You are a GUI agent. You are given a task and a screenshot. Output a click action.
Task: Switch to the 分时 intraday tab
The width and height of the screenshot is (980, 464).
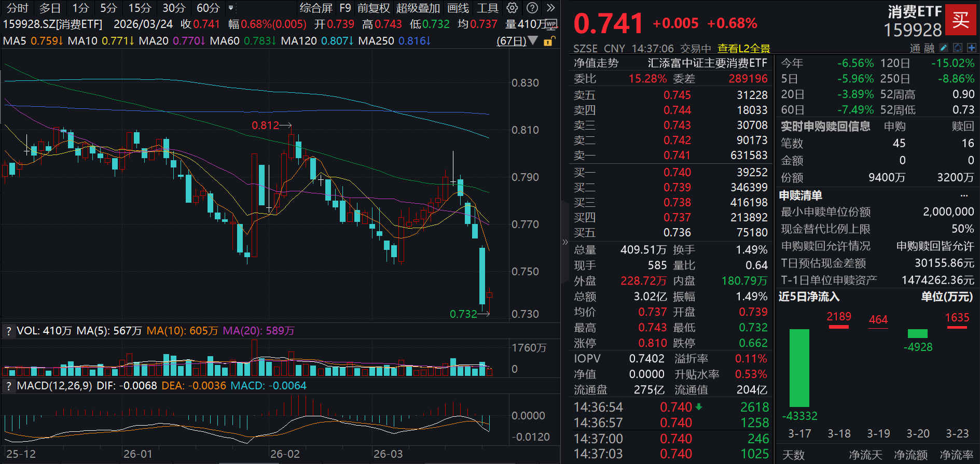pyautogui.click(x=17, y=8)
